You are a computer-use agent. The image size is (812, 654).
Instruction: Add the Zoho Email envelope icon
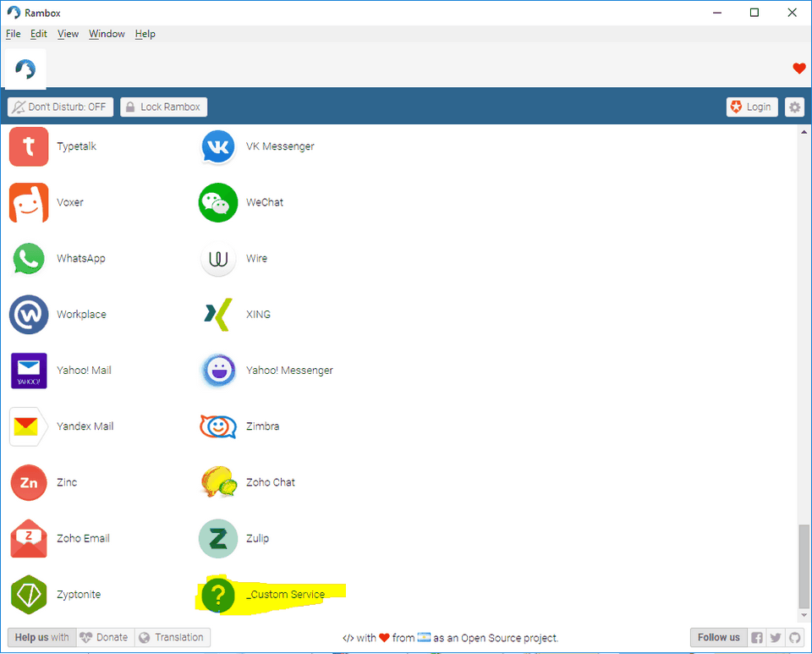pos(29,538)
